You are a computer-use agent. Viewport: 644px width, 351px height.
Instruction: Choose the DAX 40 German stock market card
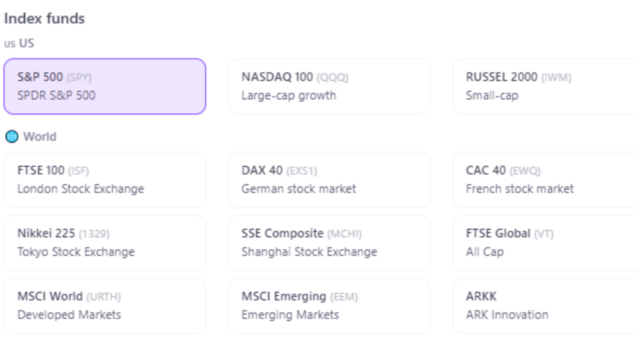[x=329, y=180]
